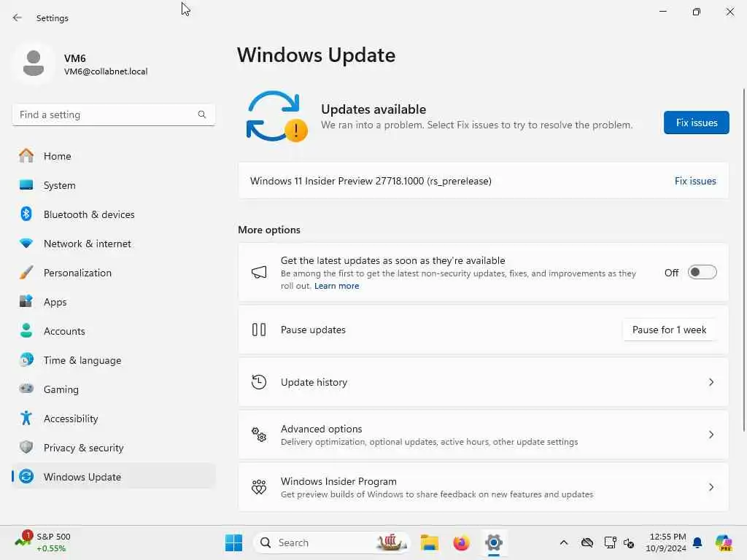Click the Apps sidebar icon

(26, 301)
